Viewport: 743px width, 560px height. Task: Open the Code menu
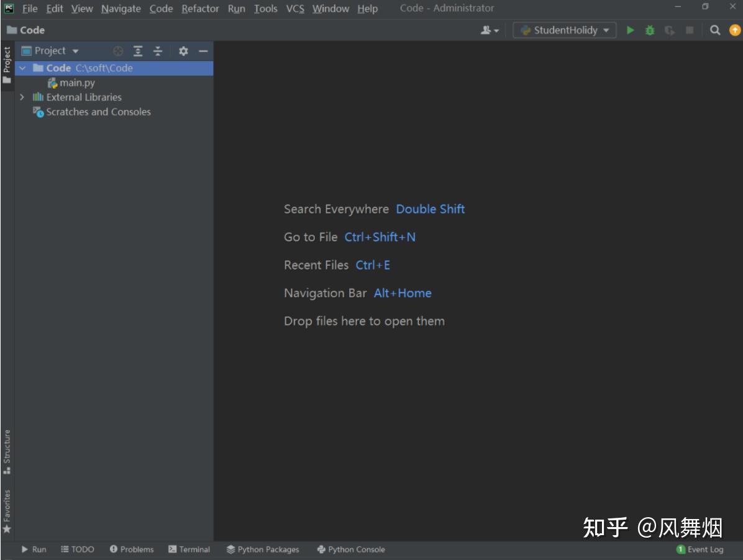[x=161, y=9]
